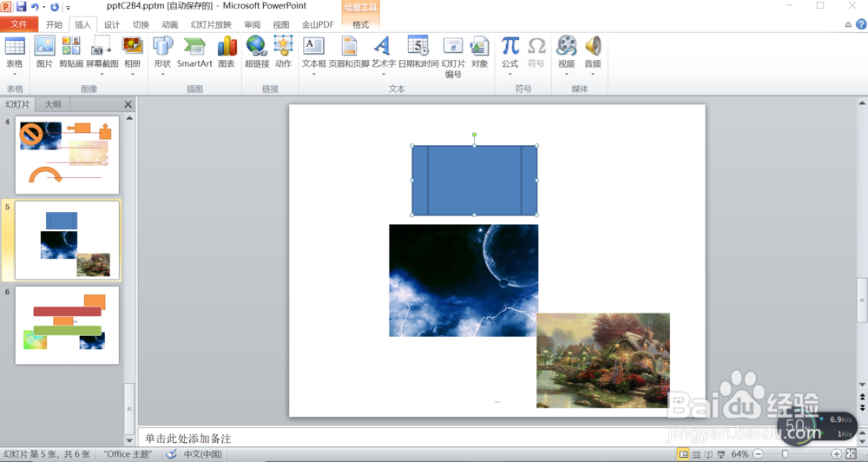Viewport: 868px width, 462px height.
Task: Switch to slide sorter view
Action: pos(696,454)
